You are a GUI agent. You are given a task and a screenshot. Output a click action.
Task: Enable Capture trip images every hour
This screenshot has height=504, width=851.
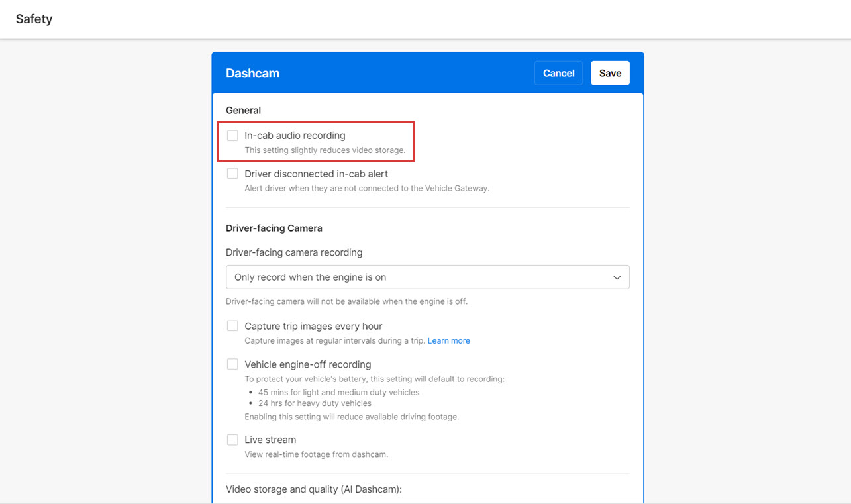tap(232, 325)
